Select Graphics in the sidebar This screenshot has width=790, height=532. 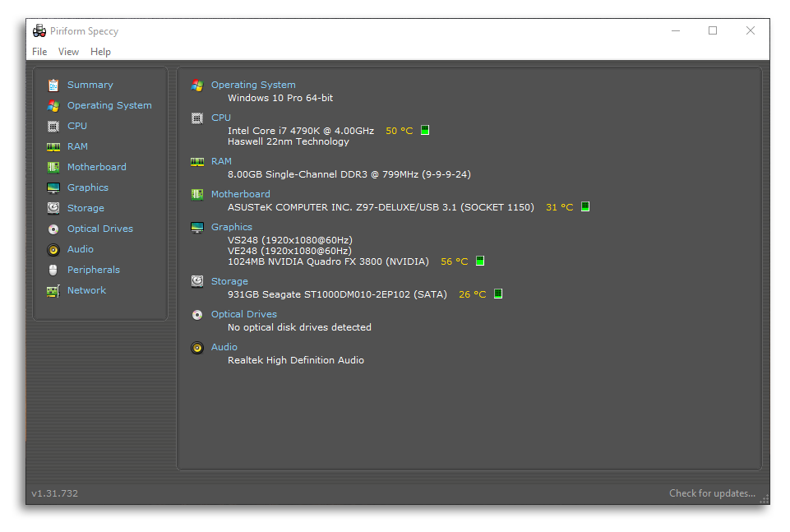[88, 188]
